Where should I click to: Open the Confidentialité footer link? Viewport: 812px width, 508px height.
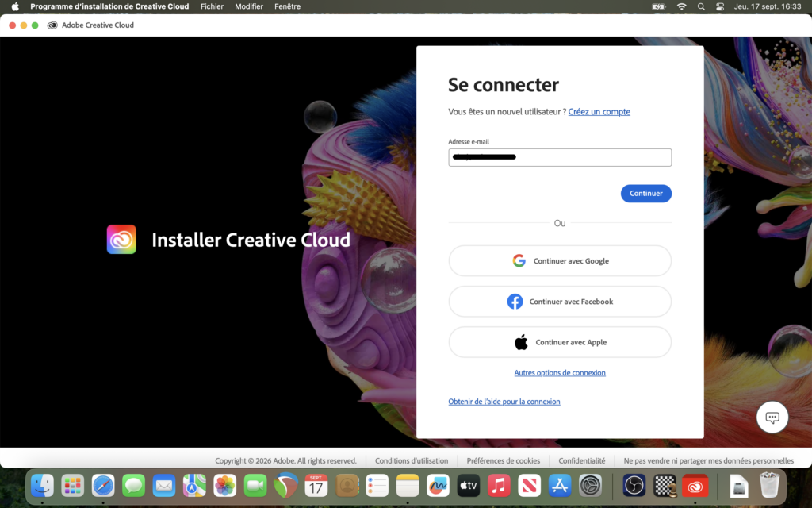tap(581, 460)
